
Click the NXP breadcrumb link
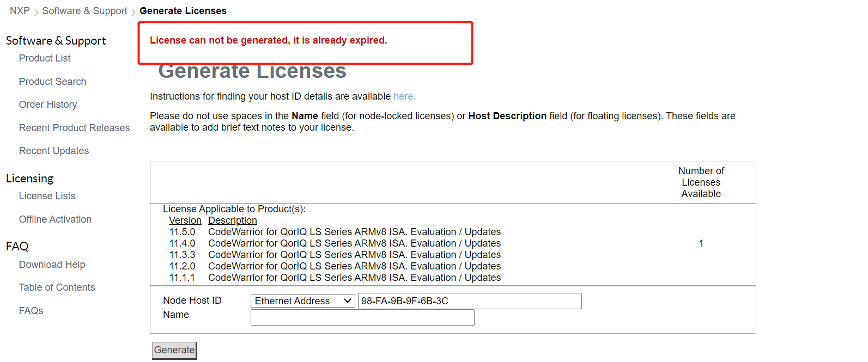pyautogui.click(x=20, y=11)
